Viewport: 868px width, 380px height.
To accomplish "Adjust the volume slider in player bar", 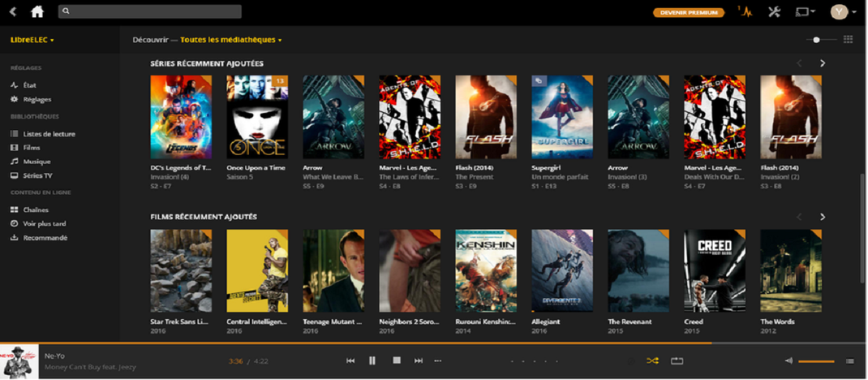I will tap(816, 361).
